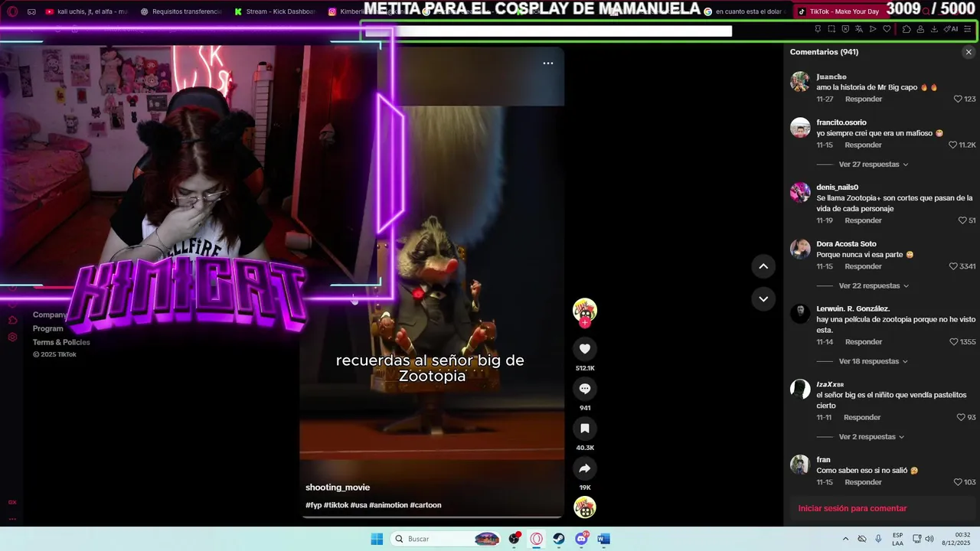The height and width of the screenshot is (551, 980).
Task: Switch to en cuanto esta el dolar tab
Action: [743, 11]
